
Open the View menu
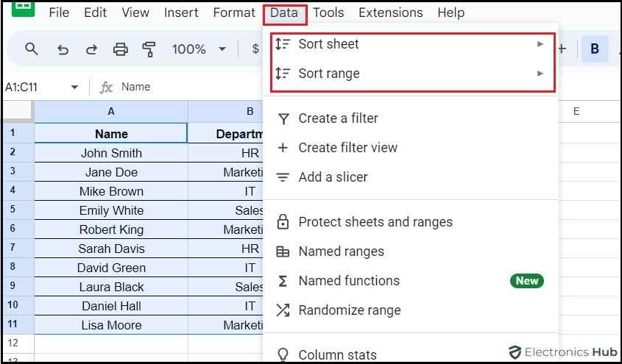coord(135,13)
